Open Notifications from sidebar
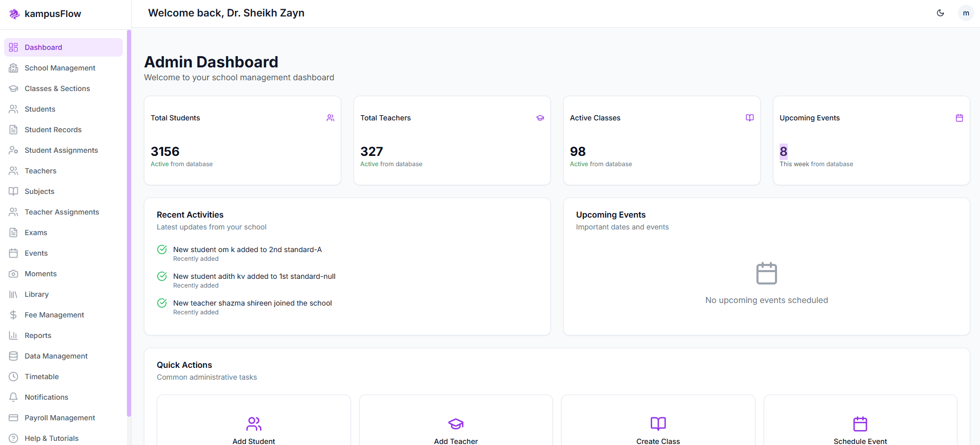Screen dimensions: 980x445 click(63, 397)
